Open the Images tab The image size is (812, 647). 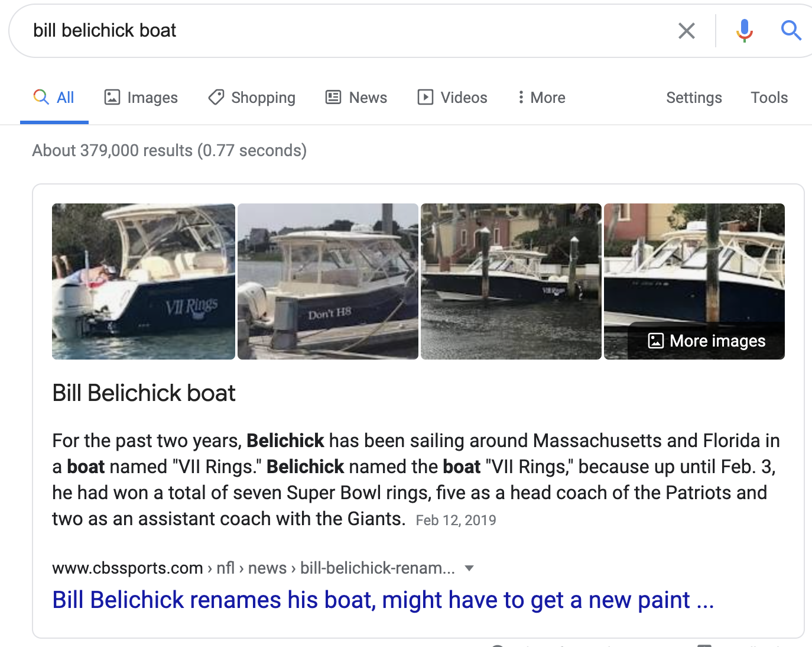(x=141, y=98)
